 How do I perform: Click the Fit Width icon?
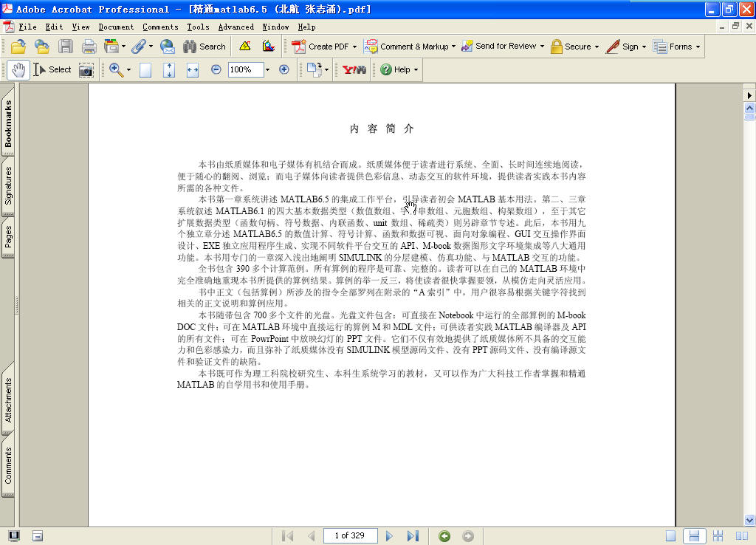pyautogui.click(x=193, y=70)
